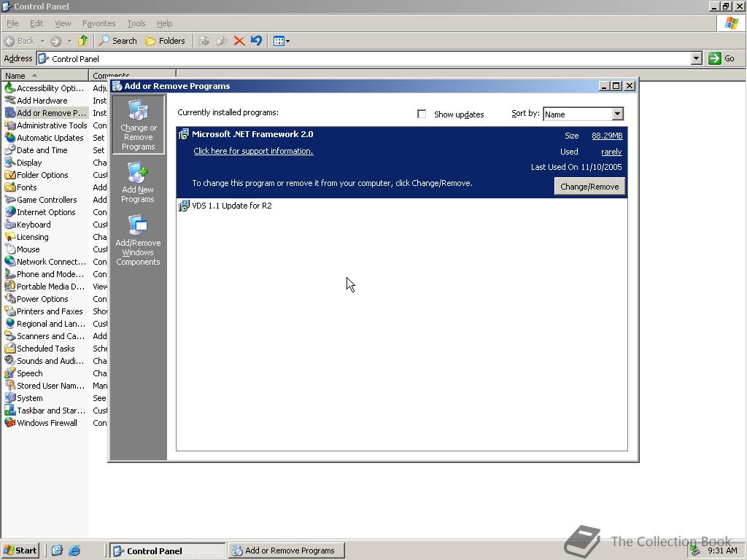Click the Up folder toolbar icon
The height and width of the screenshot is (560, 747).
click(x=83, y=41)
